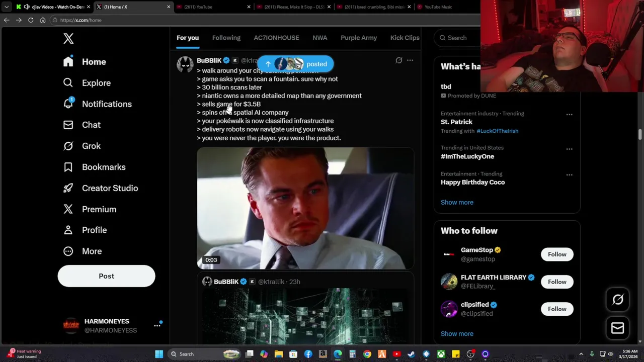Open the floating messages envelope button
The width and height of the screenshot is (644, 362).
point(618,328)
